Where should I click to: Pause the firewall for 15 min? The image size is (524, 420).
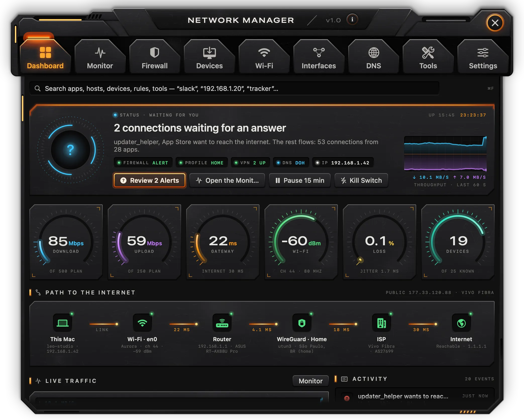(x=300, y=181)
